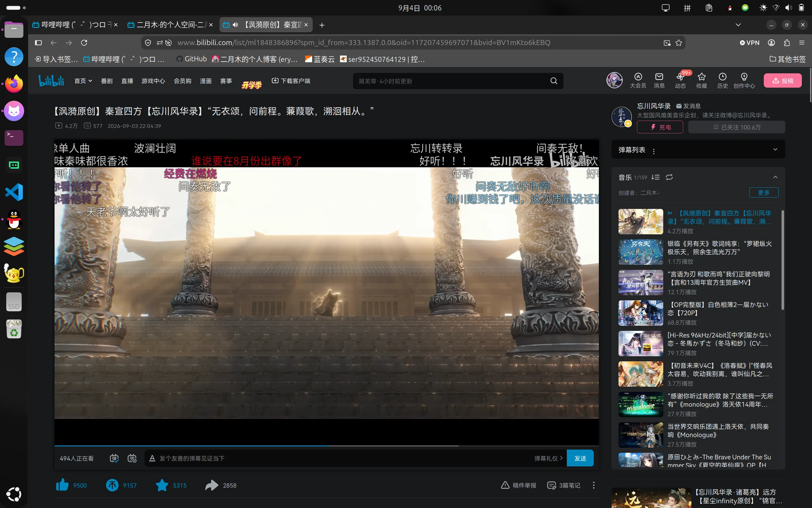Change playlist sort order icon
This screenshot has height=508, width=812.
(x=655, y=177)
